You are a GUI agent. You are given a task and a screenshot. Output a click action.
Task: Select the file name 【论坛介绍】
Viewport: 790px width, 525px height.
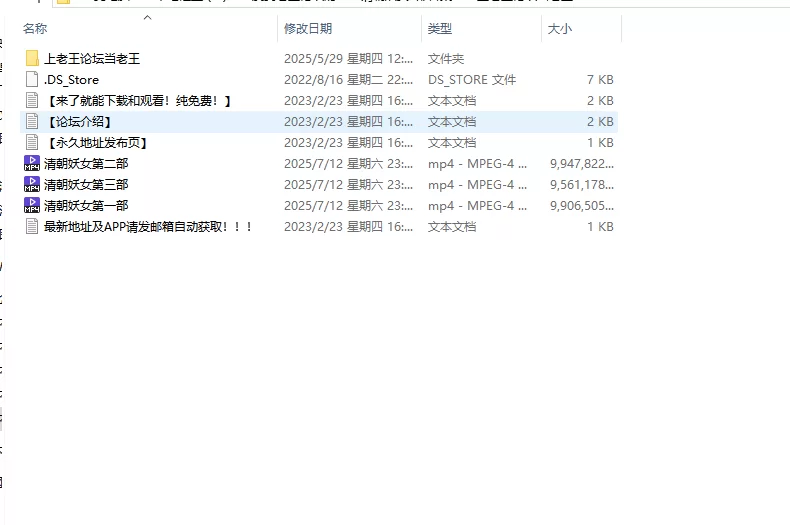[x=79, y=121]
